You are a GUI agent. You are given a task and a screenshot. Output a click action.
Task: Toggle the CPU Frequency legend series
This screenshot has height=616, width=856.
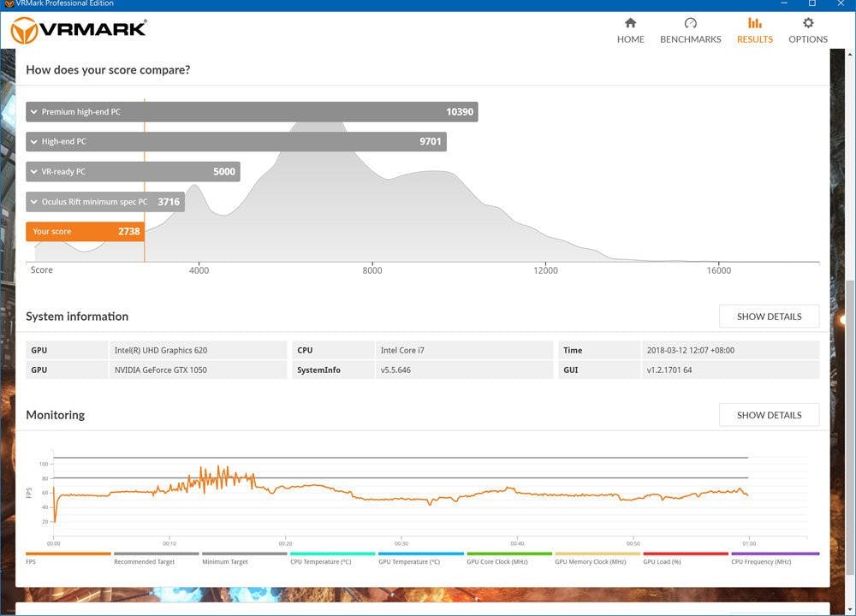coord(776,558)
